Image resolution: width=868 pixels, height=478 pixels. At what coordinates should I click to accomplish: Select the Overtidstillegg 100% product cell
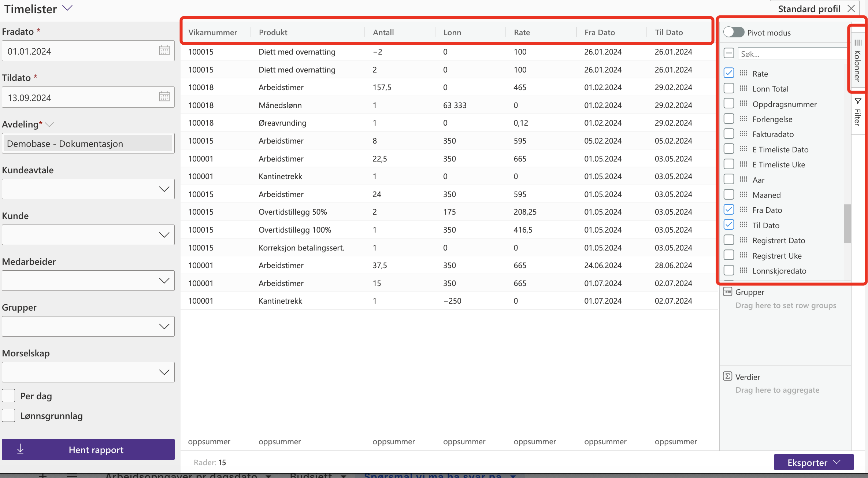(x=295, y=230)
